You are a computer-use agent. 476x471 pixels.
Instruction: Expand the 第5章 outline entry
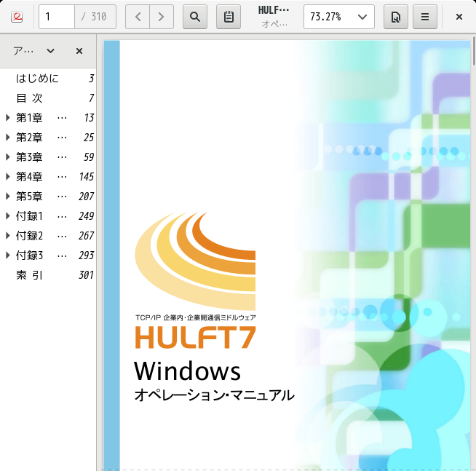click(x=8, y=197)
